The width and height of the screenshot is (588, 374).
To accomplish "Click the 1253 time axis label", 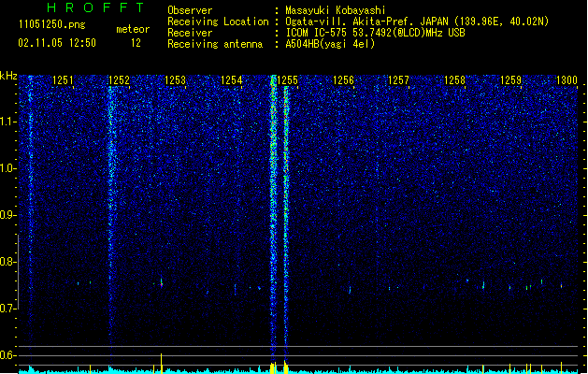I will [x=175, y=80].
